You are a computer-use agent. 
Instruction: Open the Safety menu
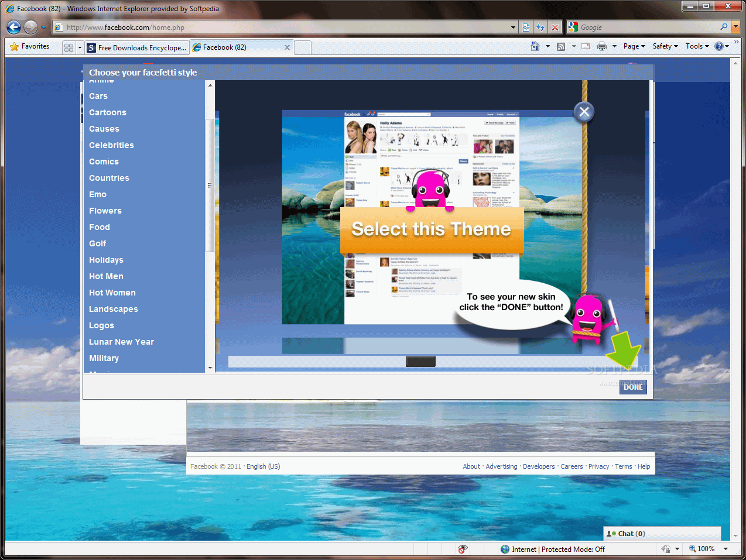(665, 46)
